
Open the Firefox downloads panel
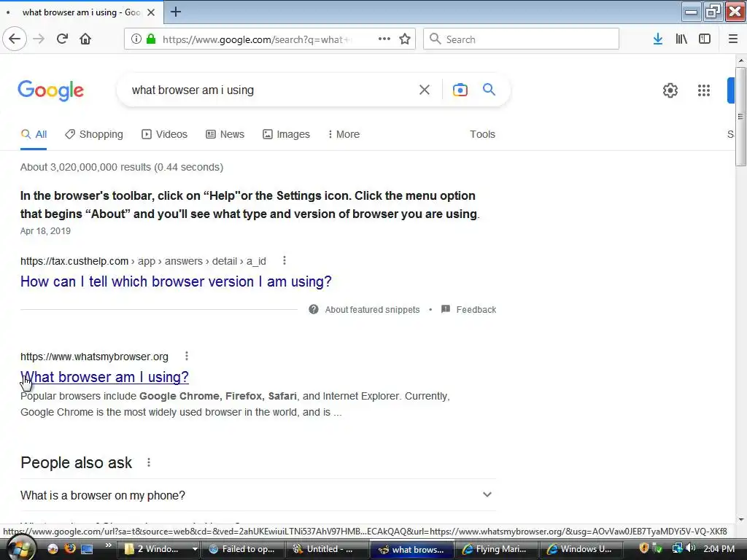pos(658,39)
